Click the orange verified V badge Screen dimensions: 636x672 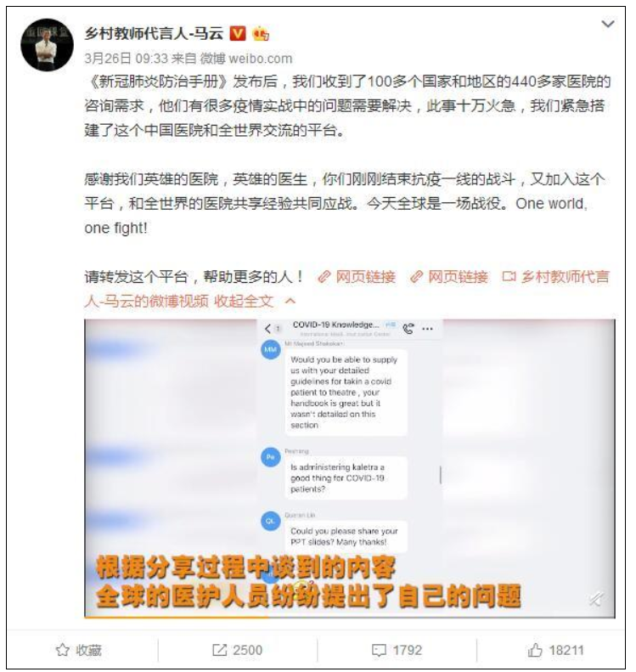(x=238, y=33)
